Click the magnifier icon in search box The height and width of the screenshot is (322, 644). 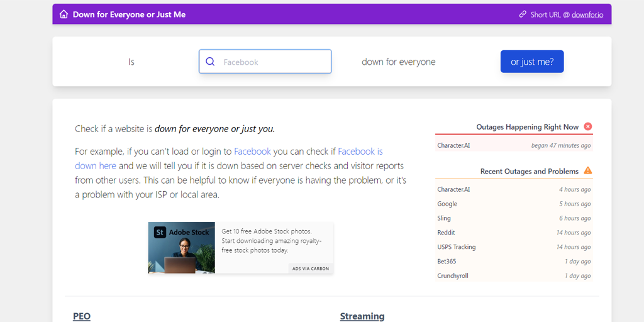[x=210, y=62]
